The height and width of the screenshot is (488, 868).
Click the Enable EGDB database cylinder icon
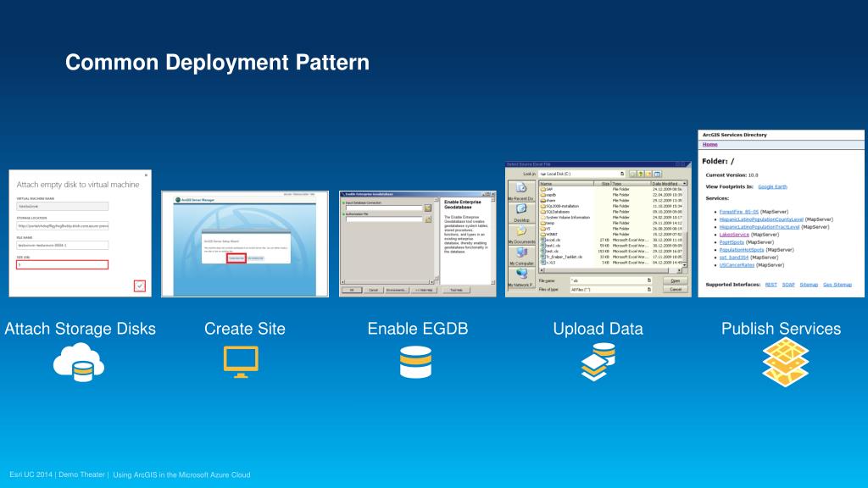tap(415, 362)
